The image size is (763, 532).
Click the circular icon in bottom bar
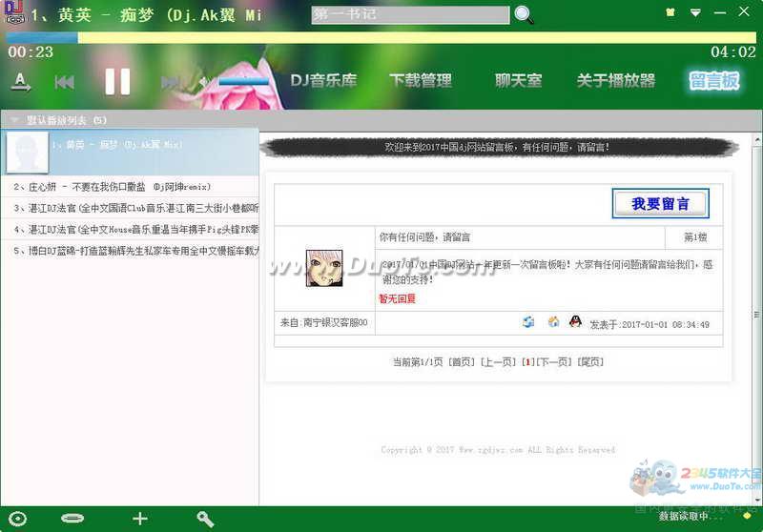18,519
